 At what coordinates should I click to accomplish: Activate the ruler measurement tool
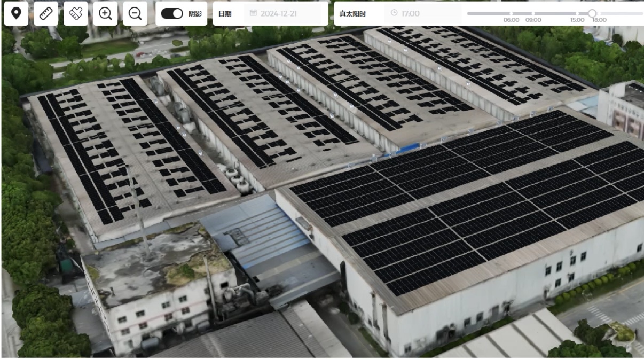coord(46,13)
